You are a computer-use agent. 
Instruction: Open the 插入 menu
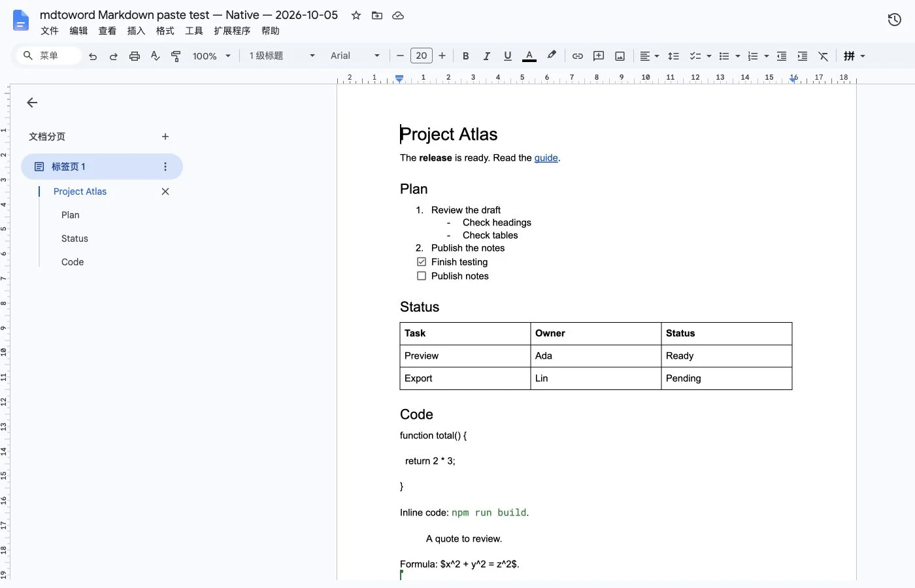click(x=136, y=31)
